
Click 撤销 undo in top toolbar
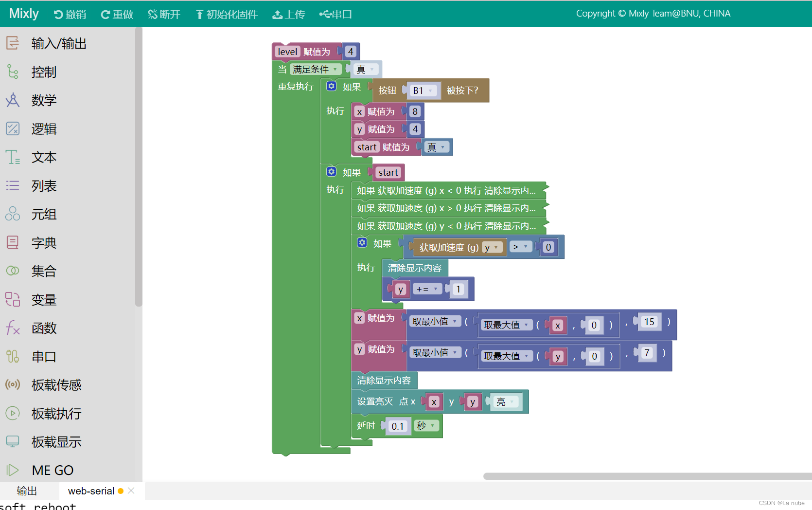click(x=70, y=14)
